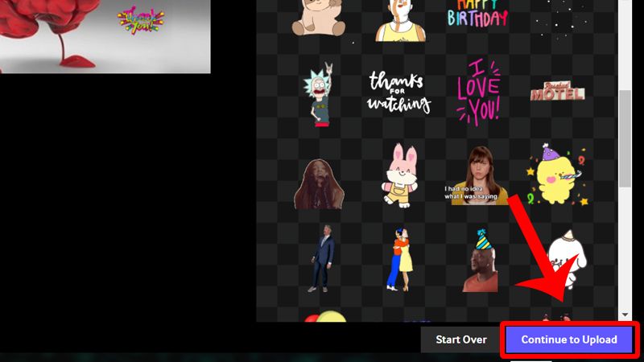Select the pink bunny sticker
Screen dimensions: 644x362
tap(398, 173)
